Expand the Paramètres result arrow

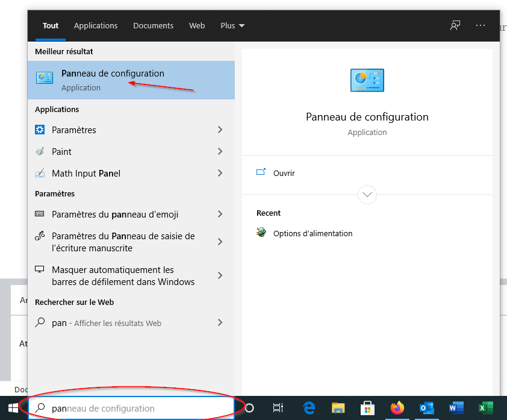pos(220,130)
